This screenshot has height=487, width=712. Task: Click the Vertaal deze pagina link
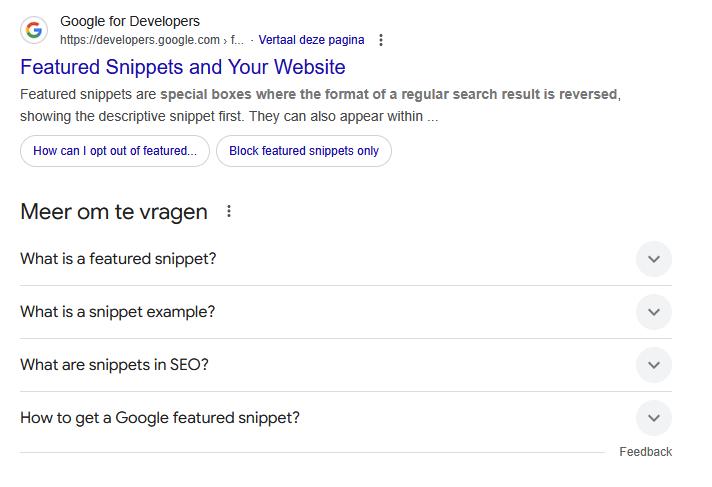(x=311, y=40)
